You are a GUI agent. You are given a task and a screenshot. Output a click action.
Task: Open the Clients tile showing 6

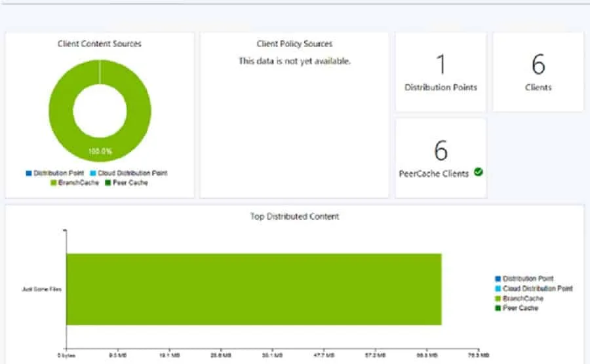pos(538,72)
